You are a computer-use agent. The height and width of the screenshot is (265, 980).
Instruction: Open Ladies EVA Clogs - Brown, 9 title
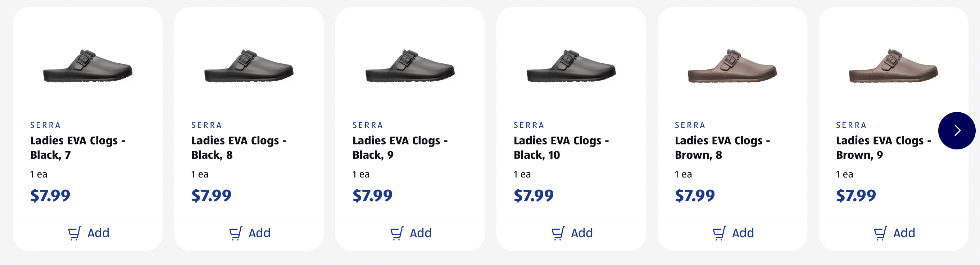tap(883, 148)
